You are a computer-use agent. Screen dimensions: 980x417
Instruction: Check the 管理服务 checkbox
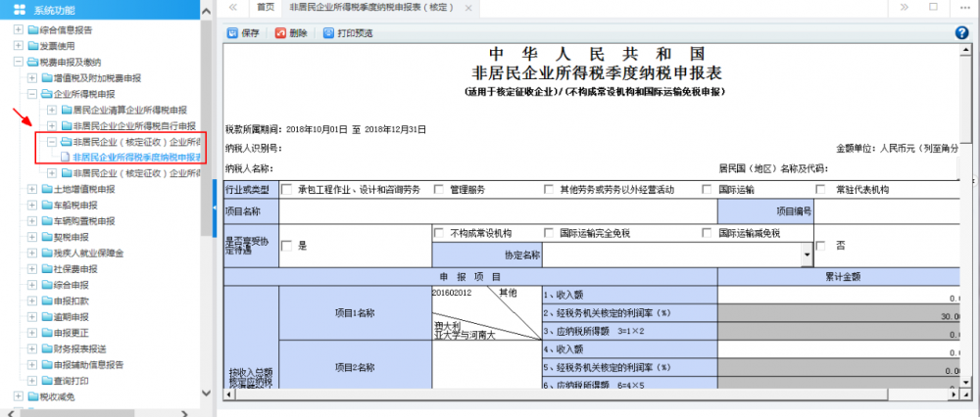click(x=439, y=190)
